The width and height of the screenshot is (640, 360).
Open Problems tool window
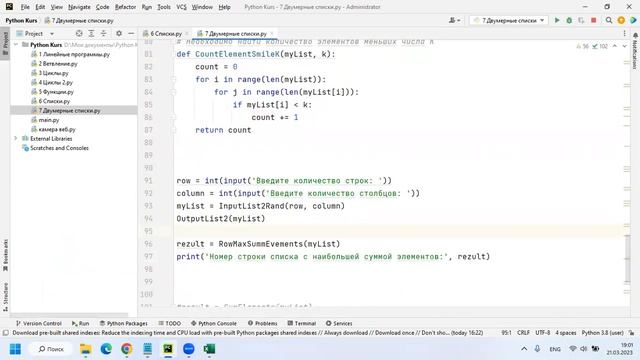263,323
